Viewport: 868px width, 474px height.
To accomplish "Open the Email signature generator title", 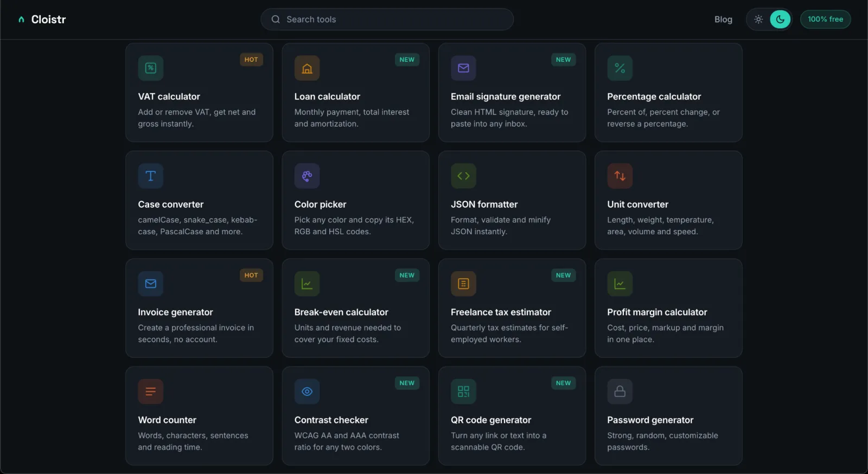I will [506, 97].
